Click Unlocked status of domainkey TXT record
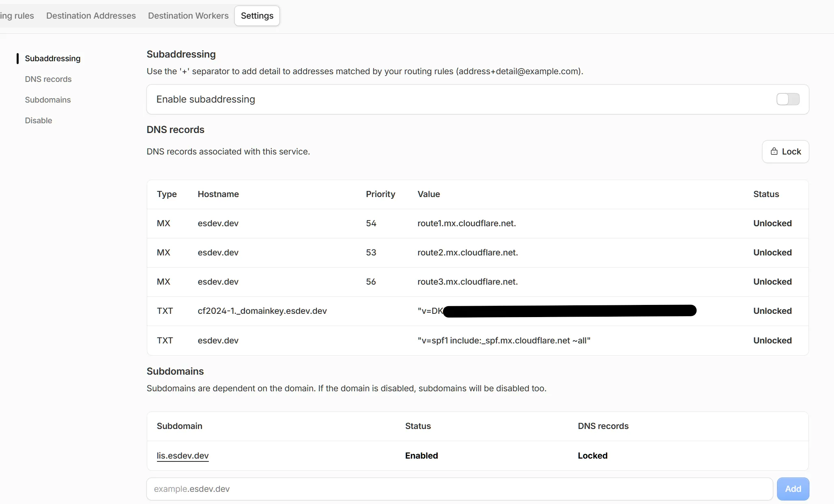Image resolution: width=834 pixels, height=504 pixels. coord(772,311)
